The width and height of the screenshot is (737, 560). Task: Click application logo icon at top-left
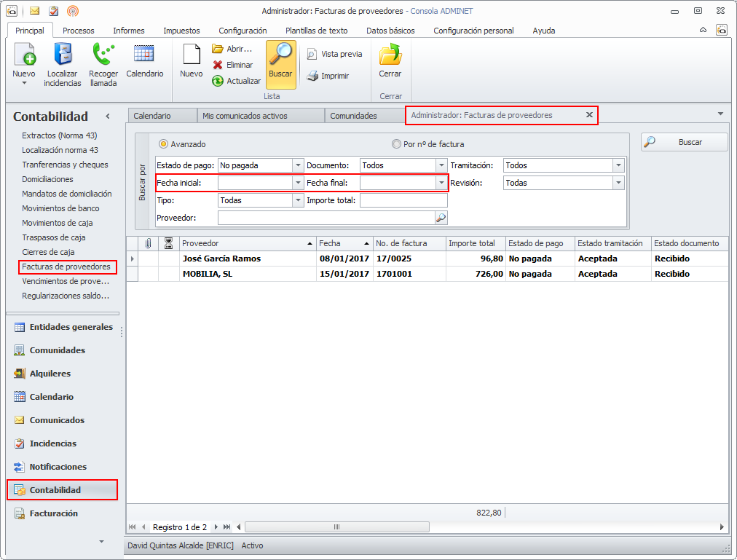(12, 10)
